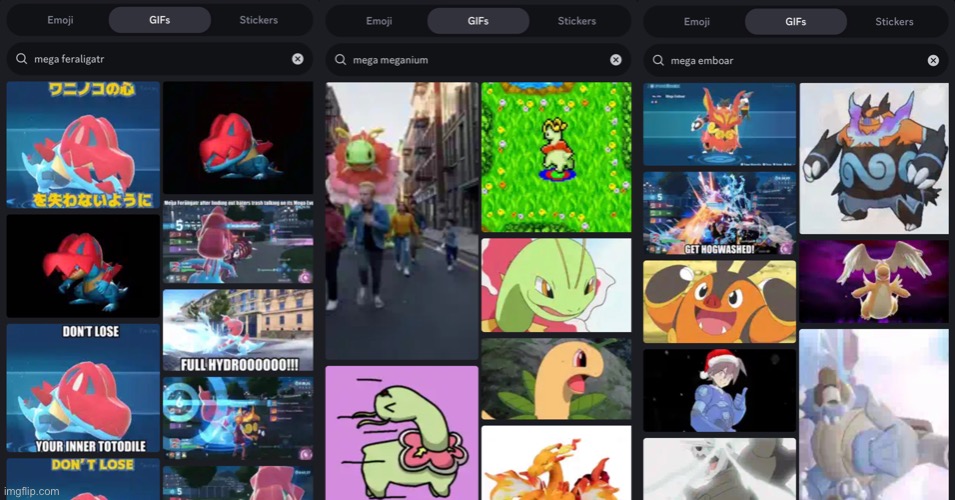Choose close-up anime Meganium face GIF
955x500 pixels.
point(556,285)
